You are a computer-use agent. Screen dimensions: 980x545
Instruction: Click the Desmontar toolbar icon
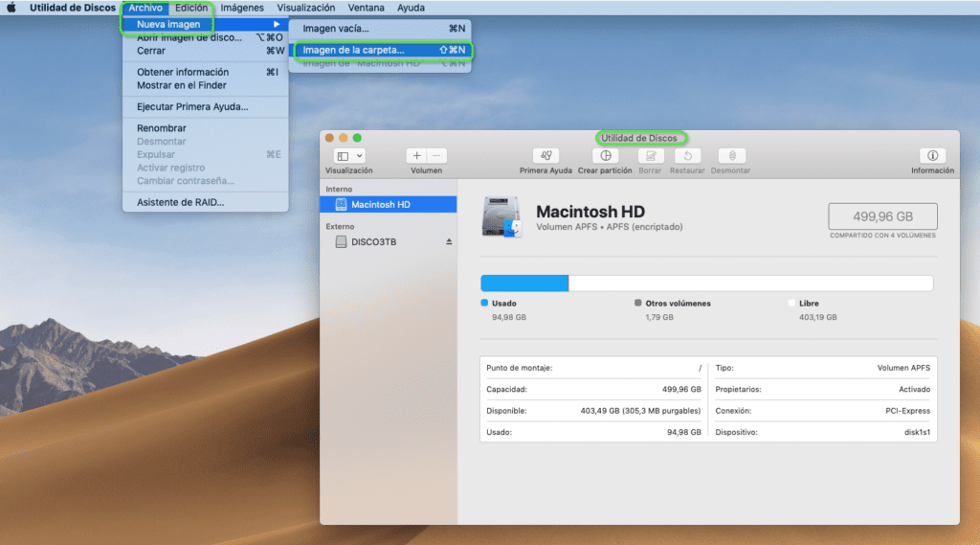732,156
